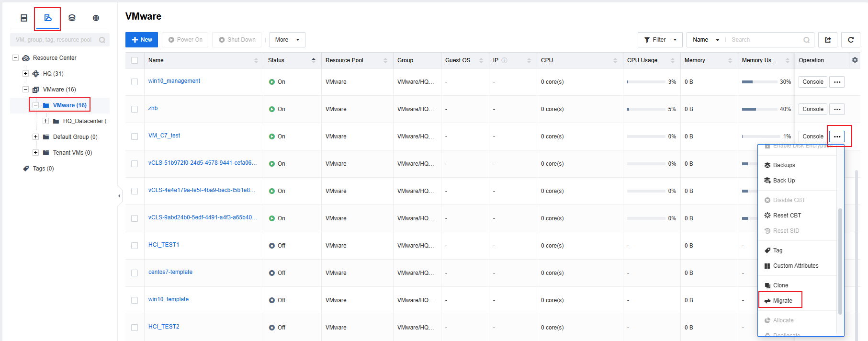Screen dimensions: 868x341
Task: Open the hosts view icon in sidebar
Action: pyautogui.click(x=24, y=18)
